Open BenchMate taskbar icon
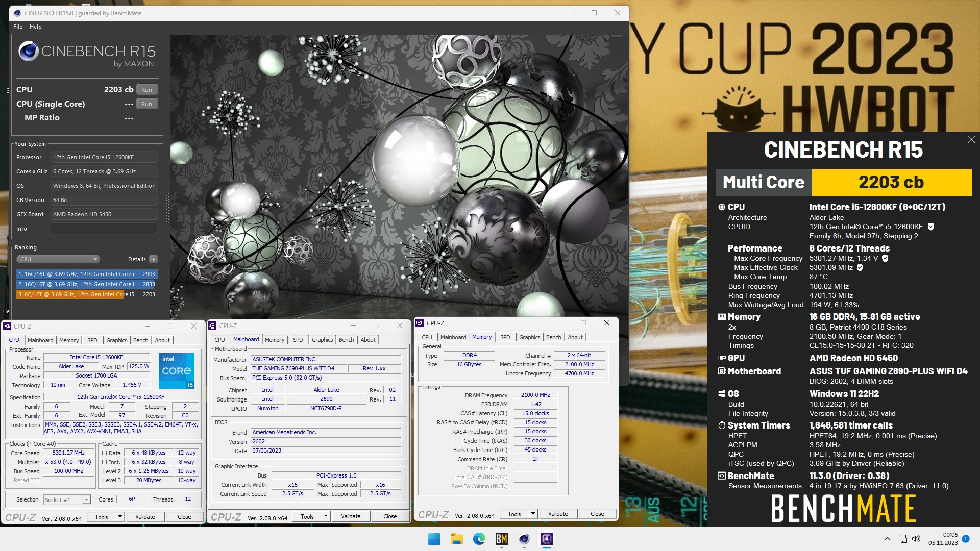This screenshot has width=980, height=551. pyautogui.click(x=502, y=539)
